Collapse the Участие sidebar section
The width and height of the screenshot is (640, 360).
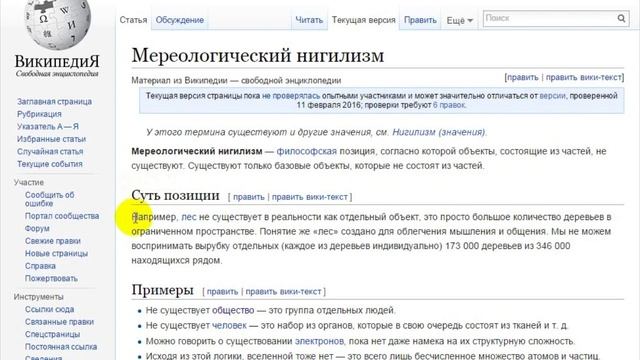pos(29,182)
